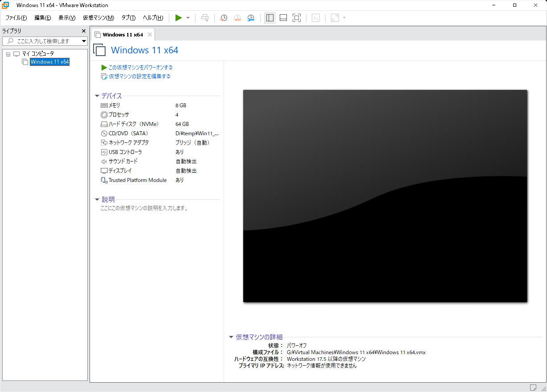Take a snapshot of this virtual machine

pos(224,18)
